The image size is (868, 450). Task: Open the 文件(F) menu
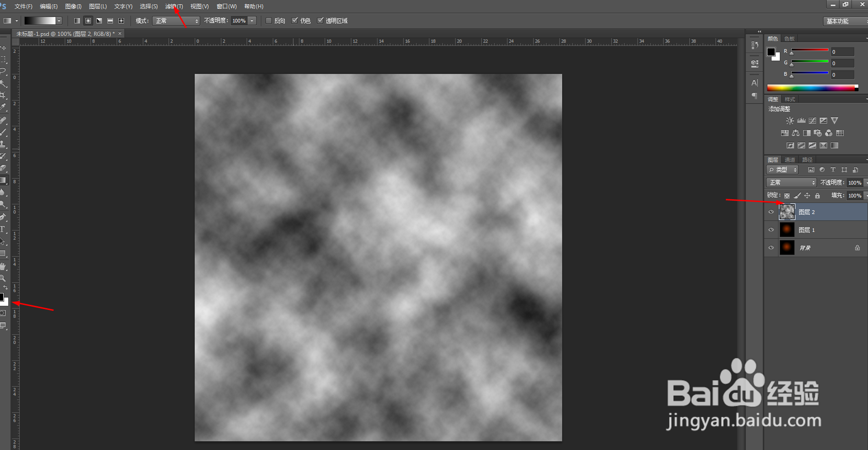(23, 6)
